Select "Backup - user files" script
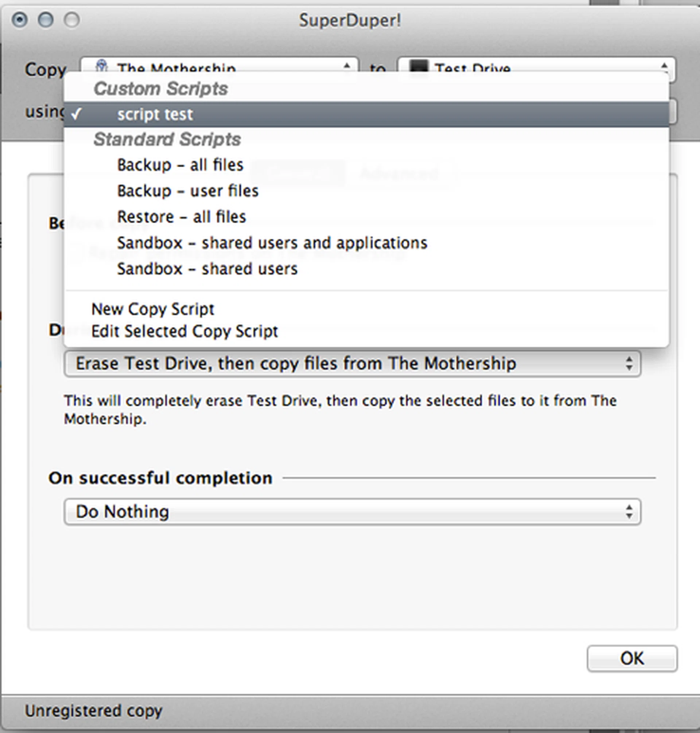Viewport: 700px width, 733px height. [187, 191]
